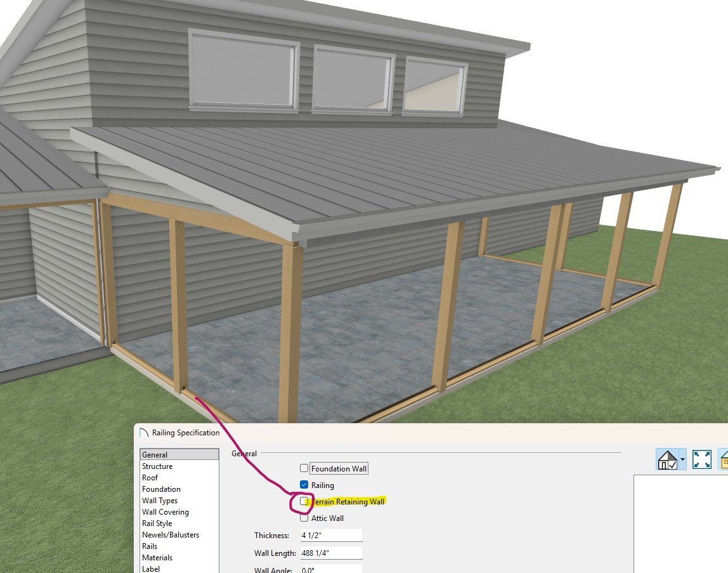728x573 pixels.
Task: Click the partially visible house icon at right edge
Action: 724,459
